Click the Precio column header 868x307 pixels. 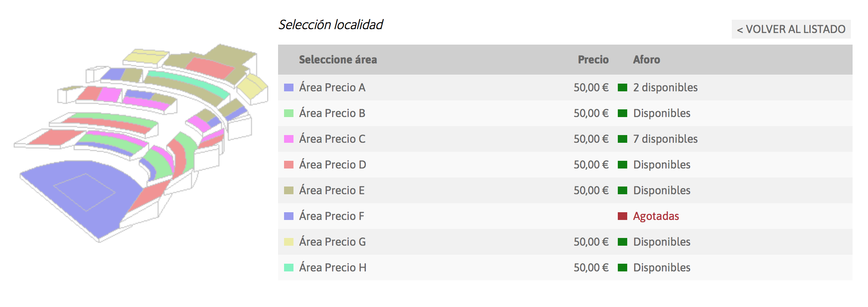coord(593,60)
